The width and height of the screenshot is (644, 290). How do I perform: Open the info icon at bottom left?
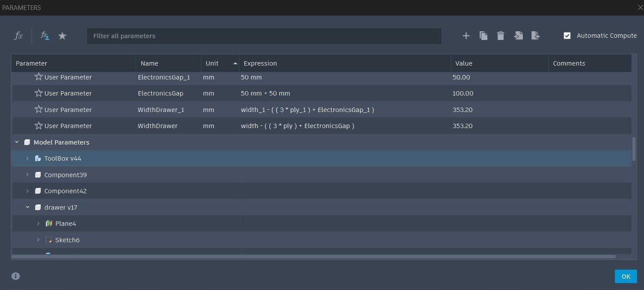tap(16, 276)
